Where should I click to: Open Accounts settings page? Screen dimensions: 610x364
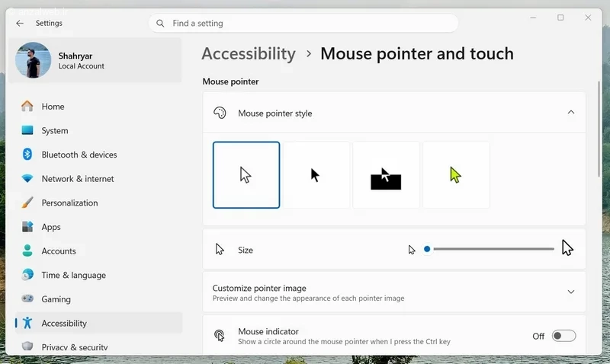[x=98, y=251]
